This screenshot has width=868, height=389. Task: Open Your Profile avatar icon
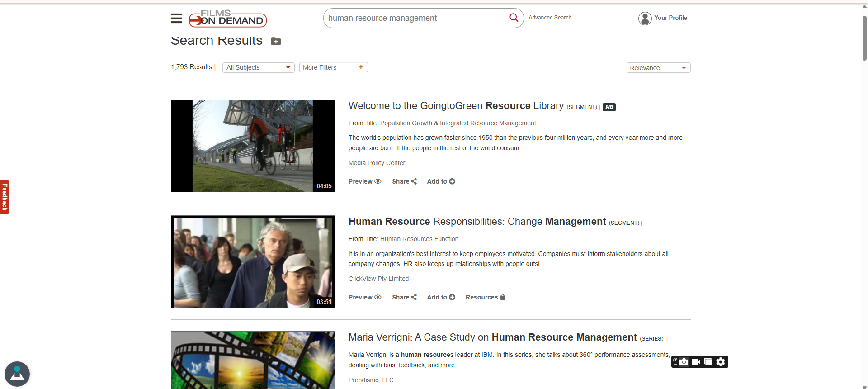click(x=645, y=18)
